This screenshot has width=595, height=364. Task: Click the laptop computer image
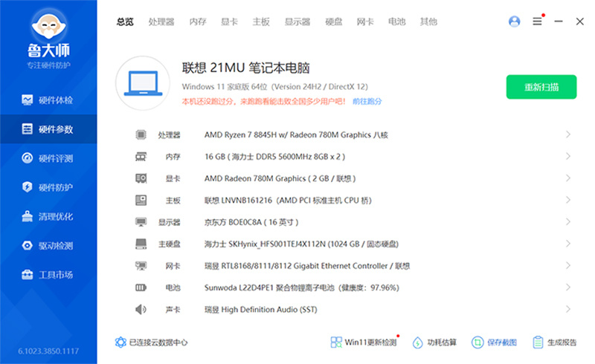coord(143,83)
